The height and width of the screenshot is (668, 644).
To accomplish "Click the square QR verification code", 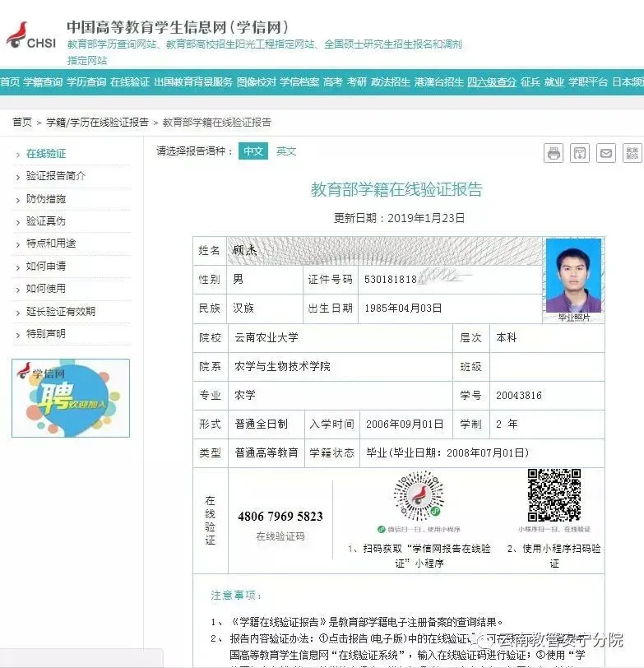I will pyautogui.click(x=554, y=495).
